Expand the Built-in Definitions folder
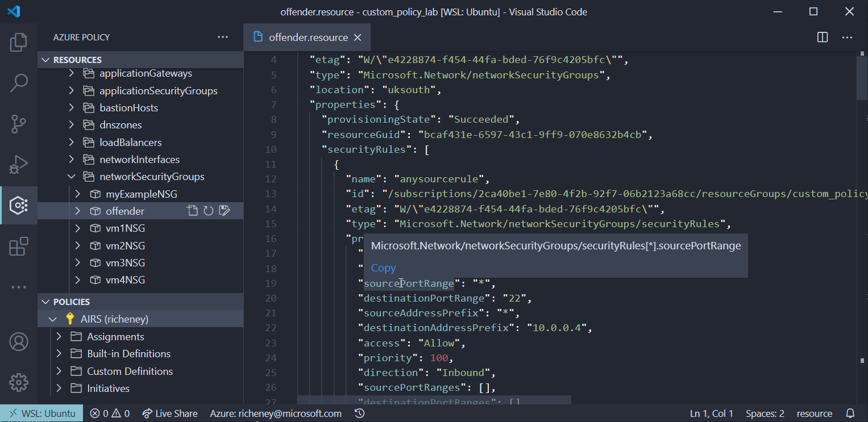868x422 pixels. point(59,354)
